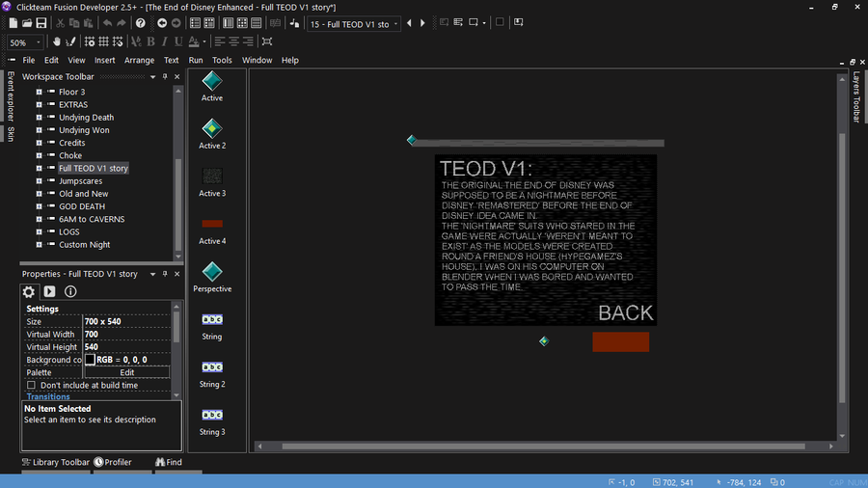Select the Active 4 red object
This screenshot has width=868, height=488.
pos(212,230)
